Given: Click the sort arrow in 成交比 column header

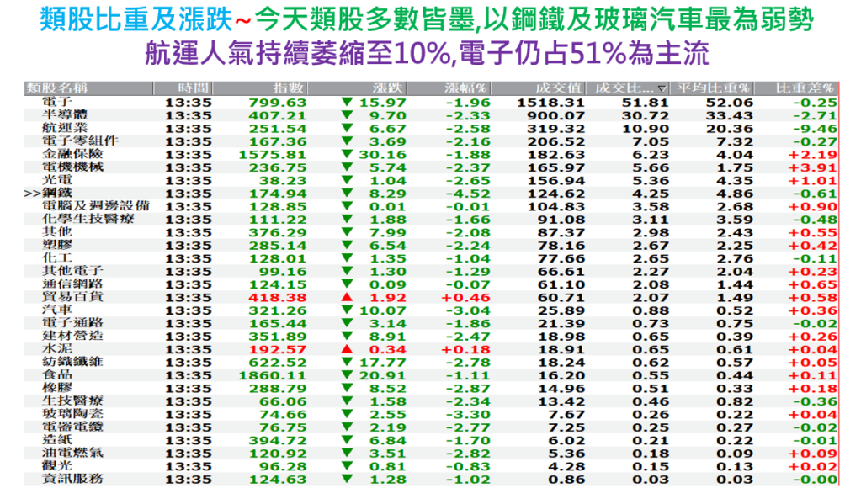Looking at the screenshot, I should 662,88.
